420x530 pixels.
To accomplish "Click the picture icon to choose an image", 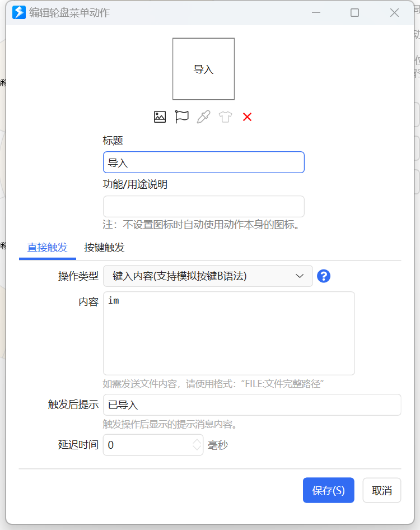I will (x=160, y=117).
